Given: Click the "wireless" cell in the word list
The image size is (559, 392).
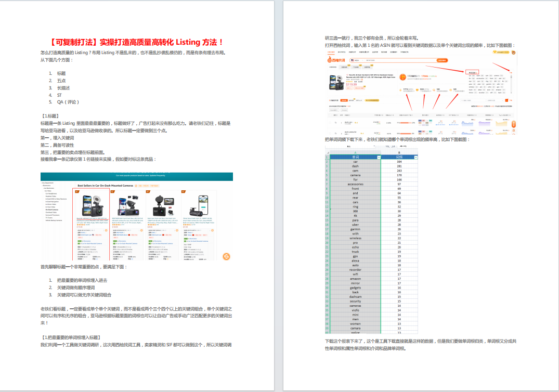Looking at the screenshot, I should pos(356,238).
